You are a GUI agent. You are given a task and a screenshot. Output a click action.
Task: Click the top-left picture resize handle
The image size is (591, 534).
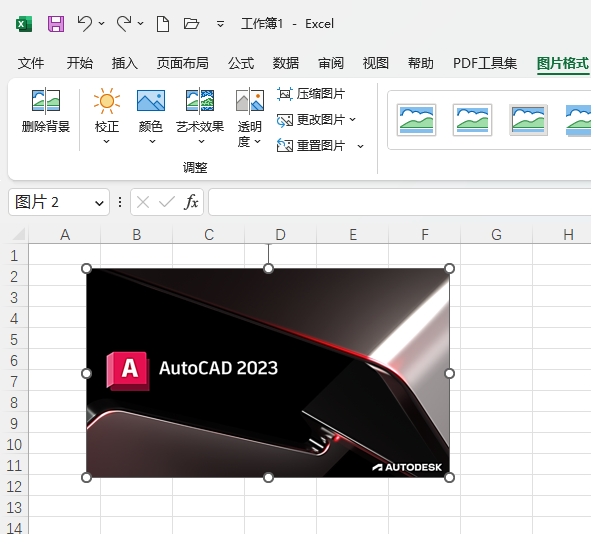click(x=86, y=268)
